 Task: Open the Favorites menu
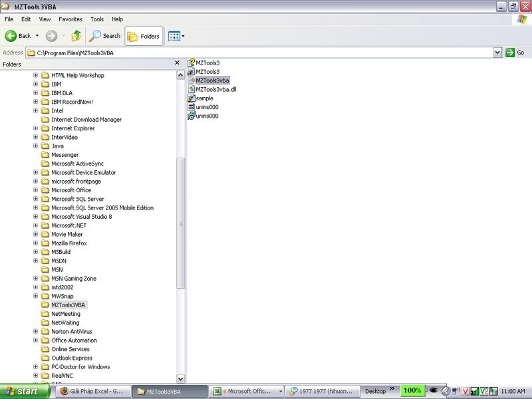[70, 19]
